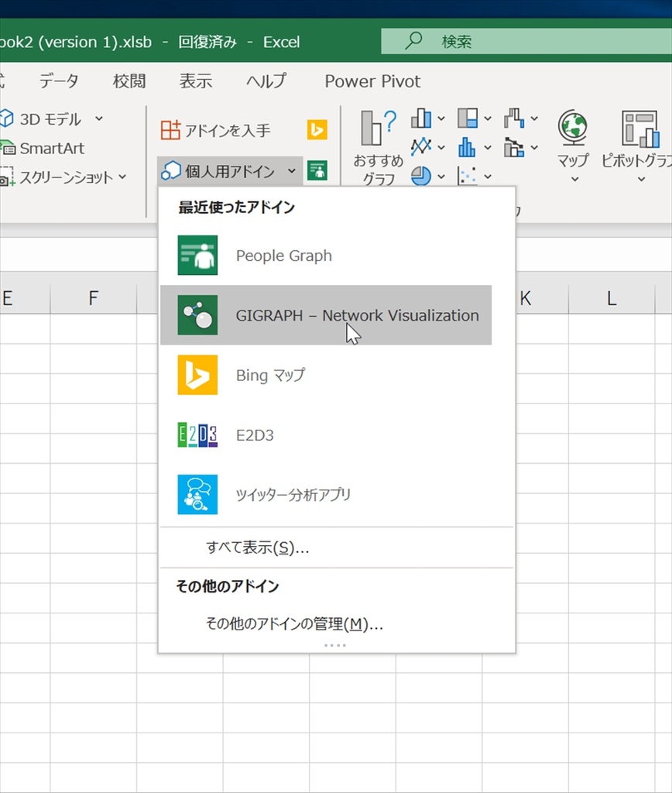Insert a SmartArt graphic

43,148
